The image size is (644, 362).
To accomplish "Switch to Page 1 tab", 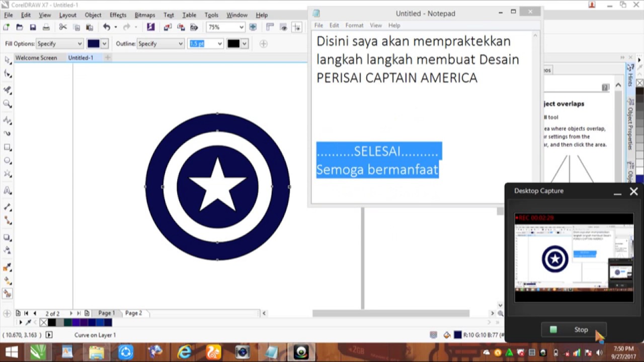I will [107, 313].
